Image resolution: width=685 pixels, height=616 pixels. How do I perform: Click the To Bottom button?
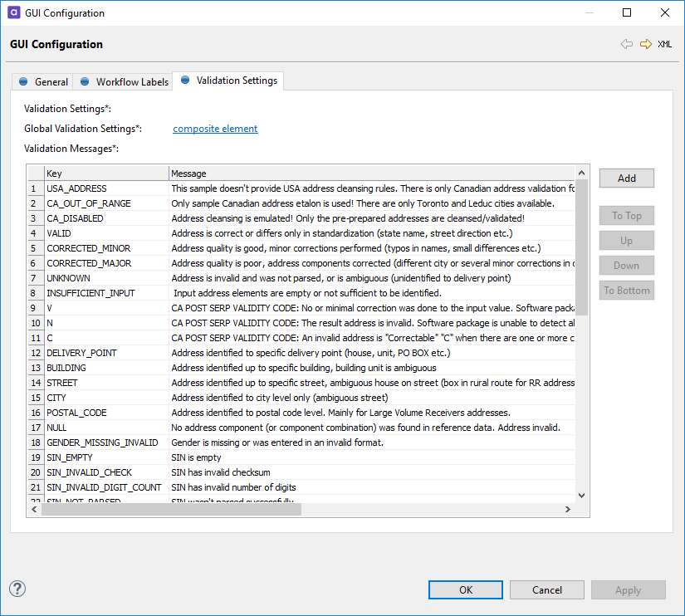(x=626, y=290)
